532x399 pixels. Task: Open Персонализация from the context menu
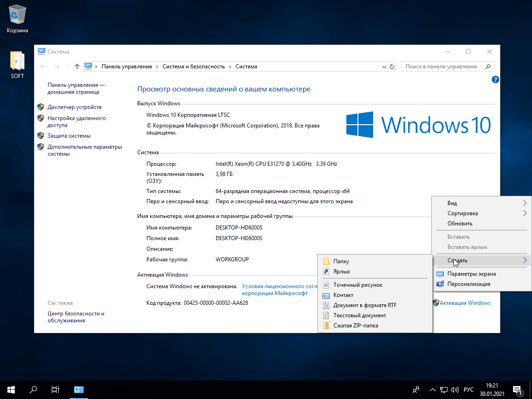pyautogui.click(x=482, y=284)
